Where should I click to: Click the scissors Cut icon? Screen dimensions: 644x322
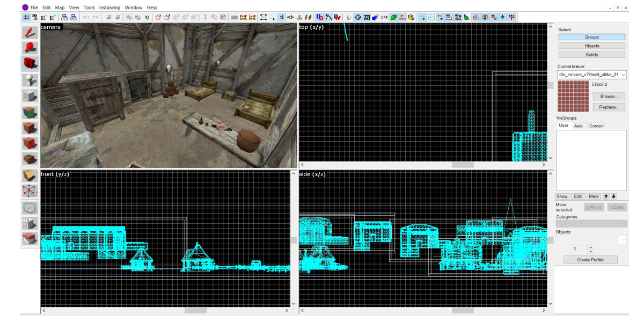coord(206,17)
